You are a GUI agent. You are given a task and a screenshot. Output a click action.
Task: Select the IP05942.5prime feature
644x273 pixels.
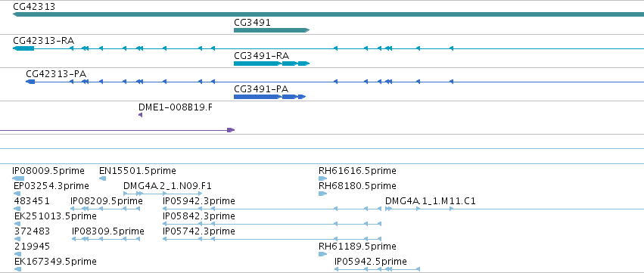pyautogui.click(x=377, y=269)
